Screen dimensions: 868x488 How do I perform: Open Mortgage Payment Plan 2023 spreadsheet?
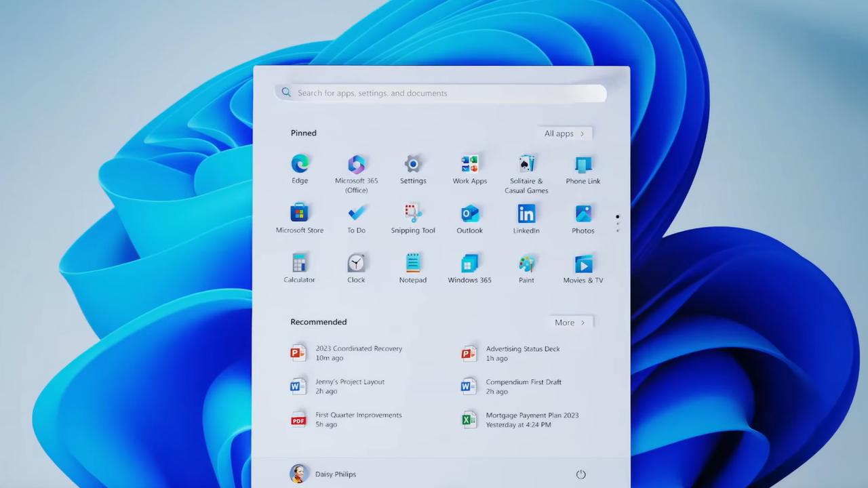(x=520, y=420)
